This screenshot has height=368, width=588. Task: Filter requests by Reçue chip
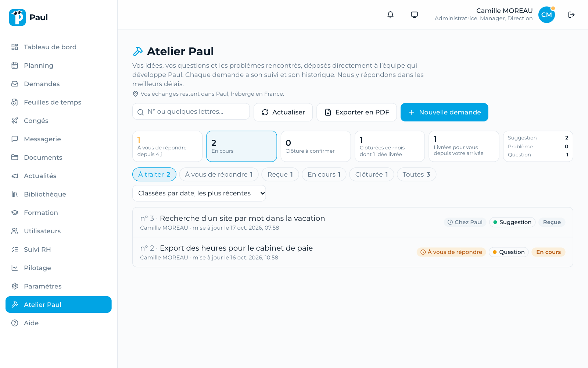[280, 174]
